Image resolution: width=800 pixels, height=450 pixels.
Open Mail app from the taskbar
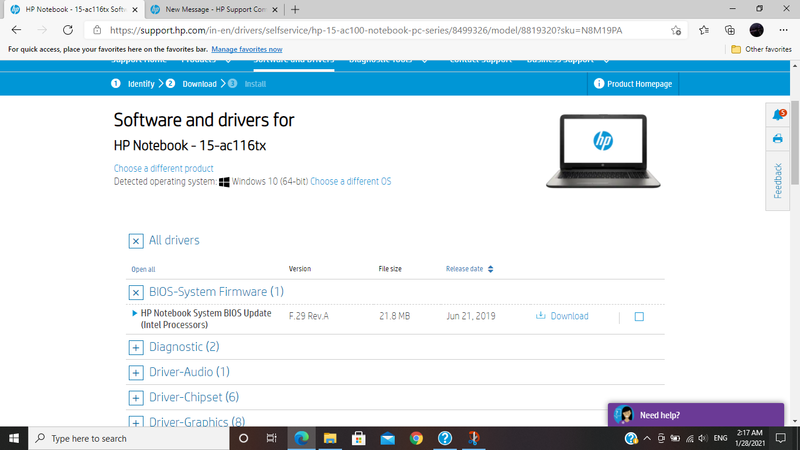(388, 438)
